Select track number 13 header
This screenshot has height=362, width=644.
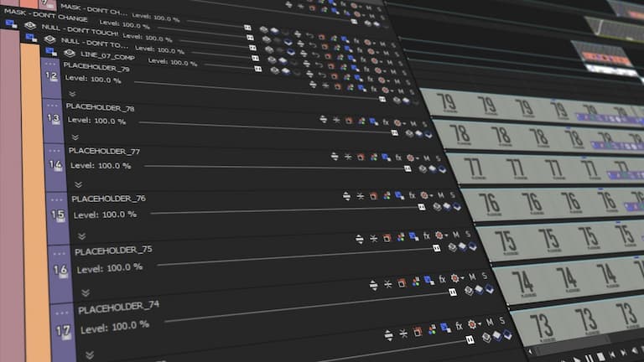(x=53, y=121)
